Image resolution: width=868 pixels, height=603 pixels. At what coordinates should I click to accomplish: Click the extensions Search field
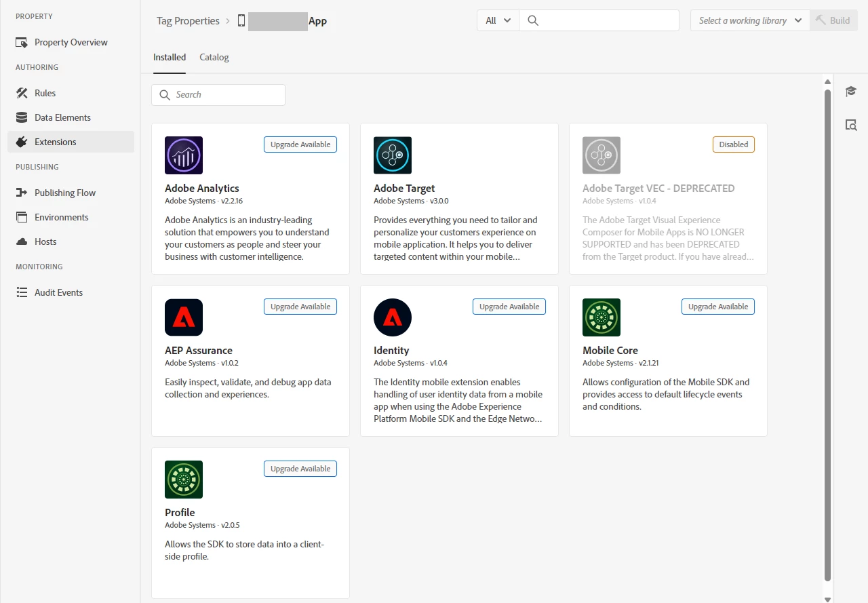(218, 95)
